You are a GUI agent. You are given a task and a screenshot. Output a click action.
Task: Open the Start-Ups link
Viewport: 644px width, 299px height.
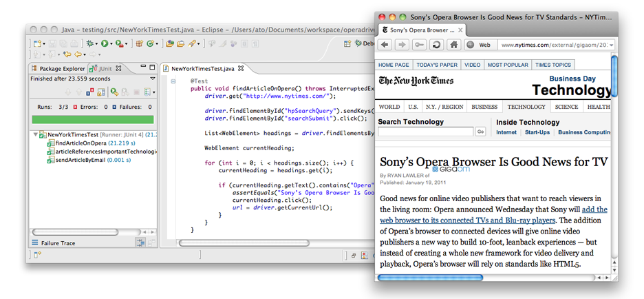(537, 132)
